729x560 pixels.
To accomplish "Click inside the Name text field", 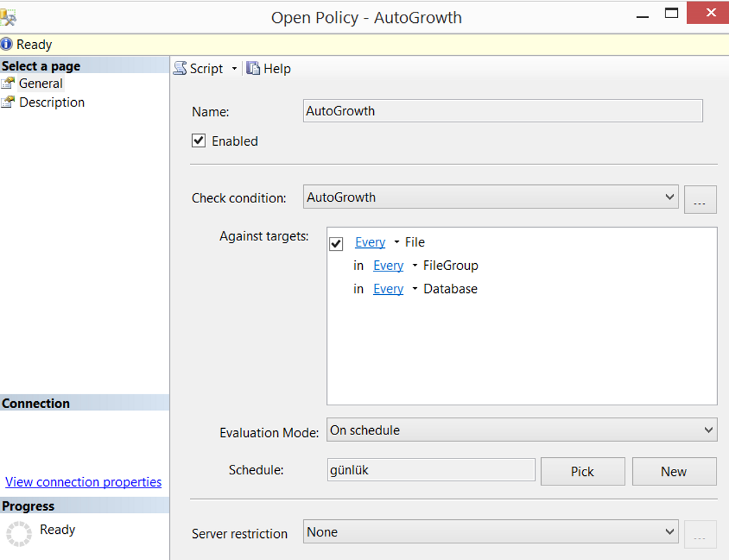I will (x=502, y=110).
